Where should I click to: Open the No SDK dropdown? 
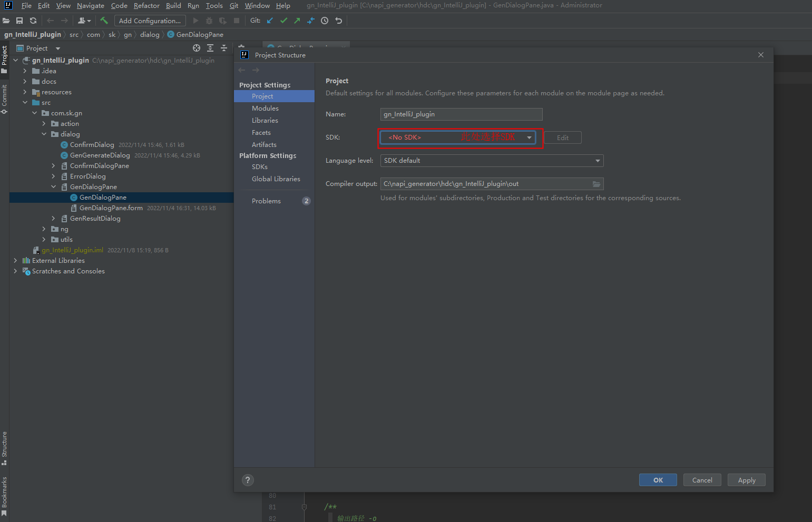click(x=458, y=137)
